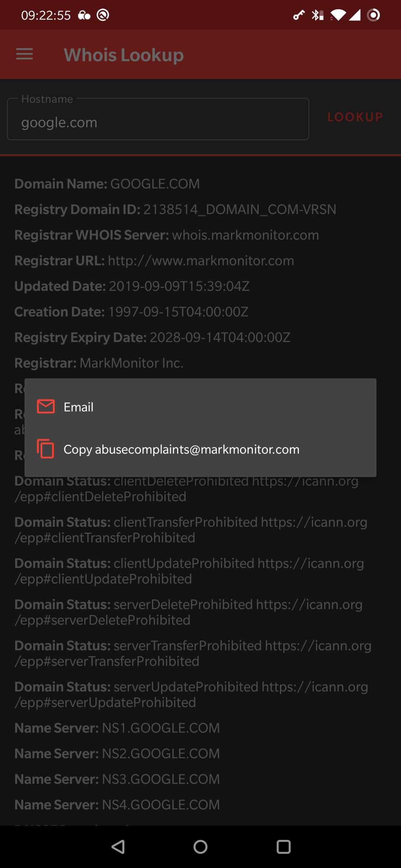Image resolution: width=401 pixels, height=868 pixels.
Task: Select the Email menu option
Action: pos(79,407)
